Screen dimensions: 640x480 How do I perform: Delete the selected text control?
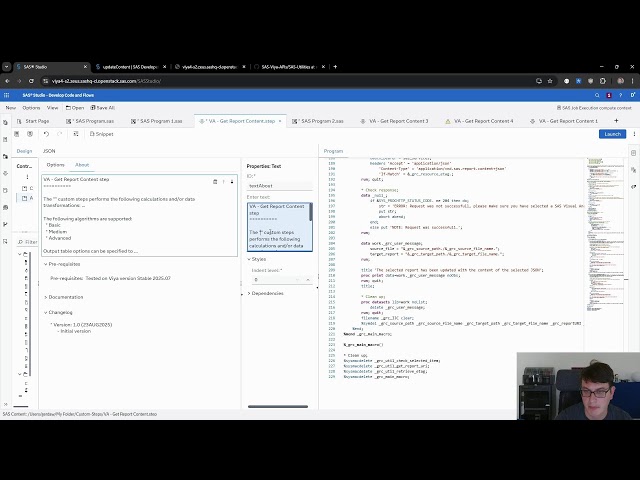point(215,182)
